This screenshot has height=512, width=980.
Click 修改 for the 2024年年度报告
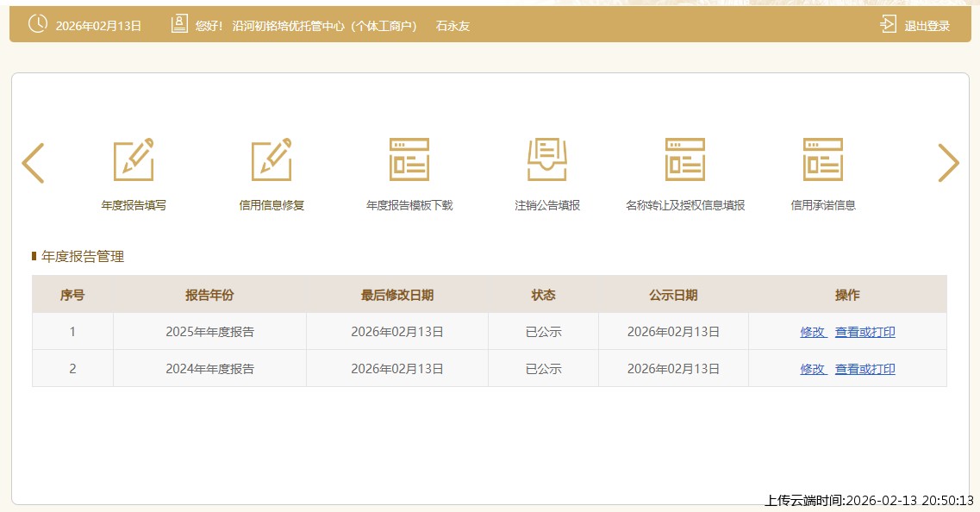813,369
